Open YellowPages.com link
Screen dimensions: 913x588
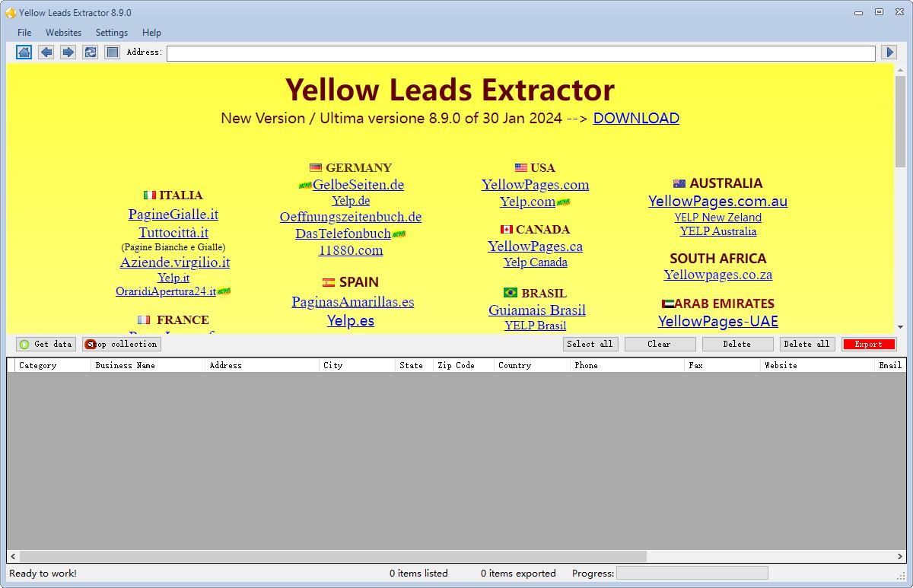536,185
